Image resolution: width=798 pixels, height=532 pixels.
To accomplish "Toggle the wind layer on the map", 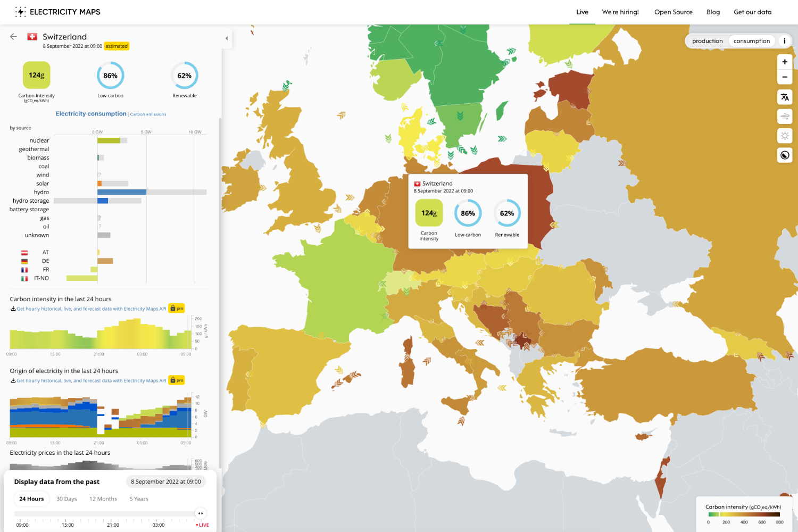I will [785, 116].
